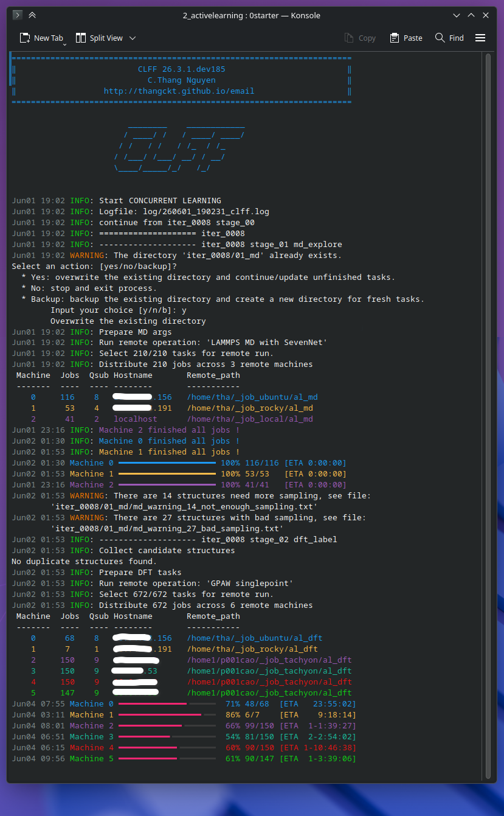Click '[ETA 1-10:46:38]' for Machine 4
The image size is (504, 816).
318,748
